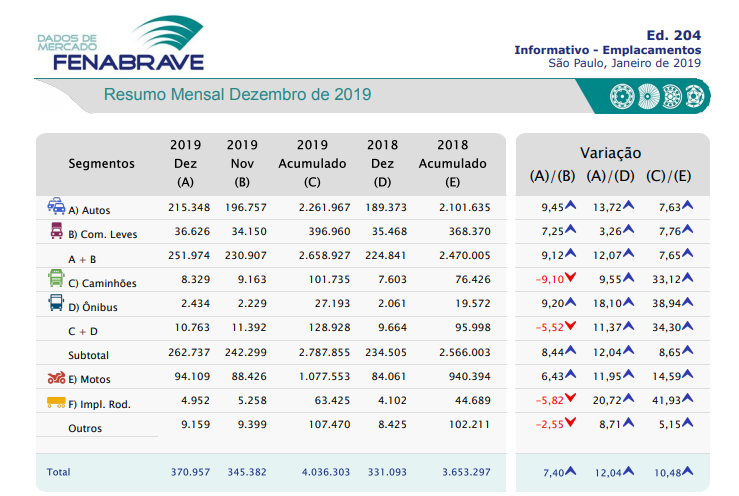Screen dimensions: 739x496
Task: Click the red down arrow in Caminhões row
Action: pyautogui.click(x=571, y=279)
